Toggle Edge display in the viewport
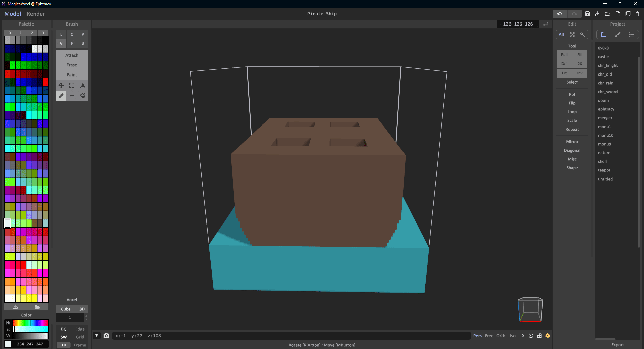The height and width of the screenshot is (349, 644). tap(80, 329)
